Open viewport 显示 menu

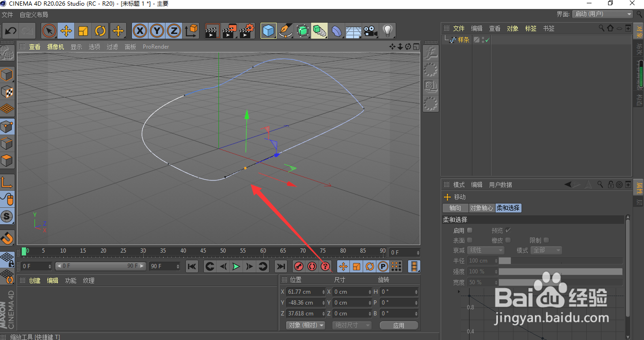pos(76,47)
